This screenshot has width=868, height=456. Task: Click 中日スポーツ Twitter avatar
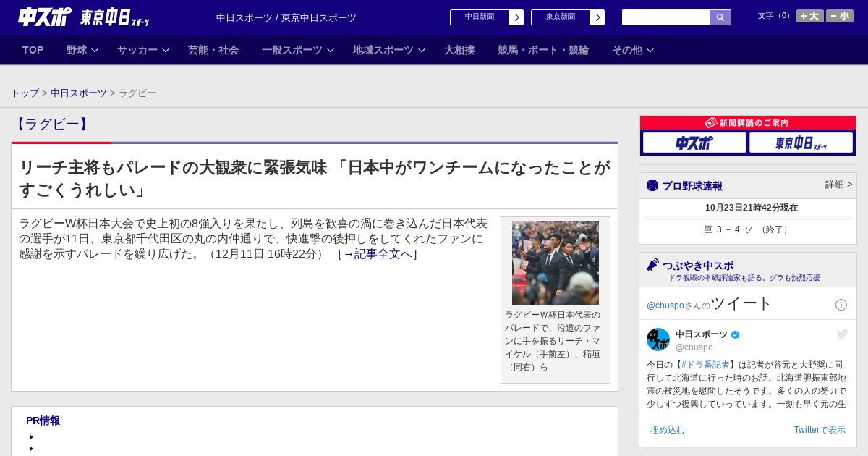tap(658, 339)
